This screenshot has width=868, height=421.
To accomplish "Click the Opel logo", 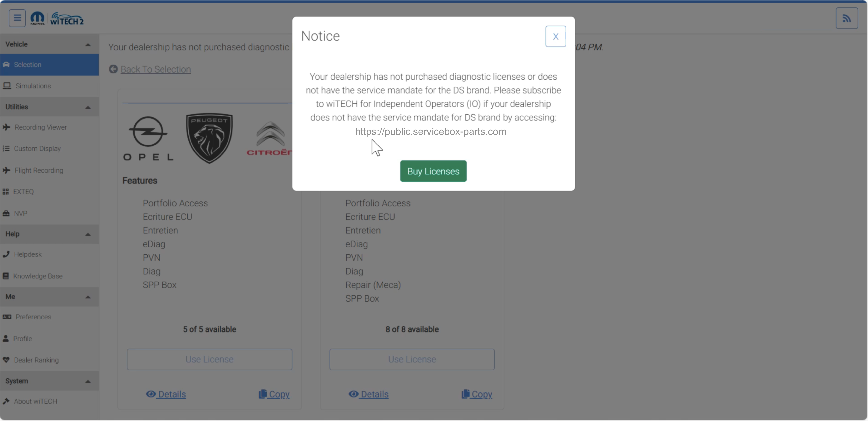I will (x=148, y=138).
